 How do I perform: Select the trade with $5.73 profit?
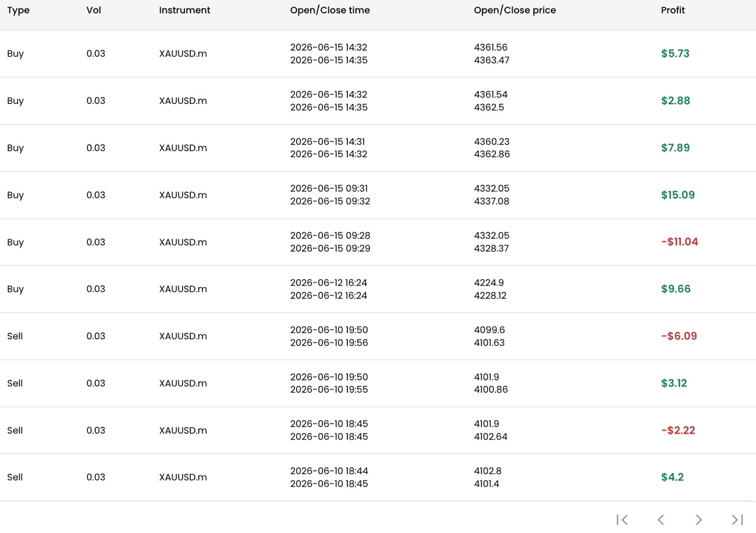(x=378, y=54)
